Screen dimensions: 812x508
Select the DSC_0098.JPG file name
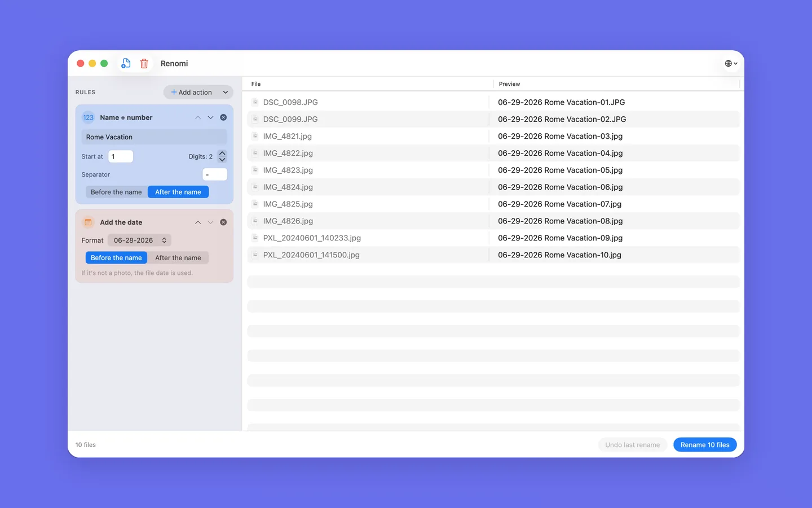[x=290, y=102]
